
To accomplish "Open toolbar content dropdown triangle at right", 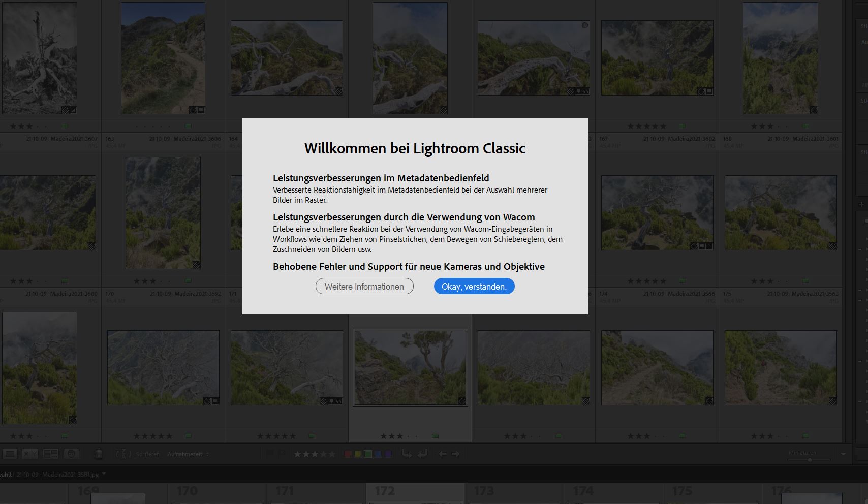I will point(844,454).
